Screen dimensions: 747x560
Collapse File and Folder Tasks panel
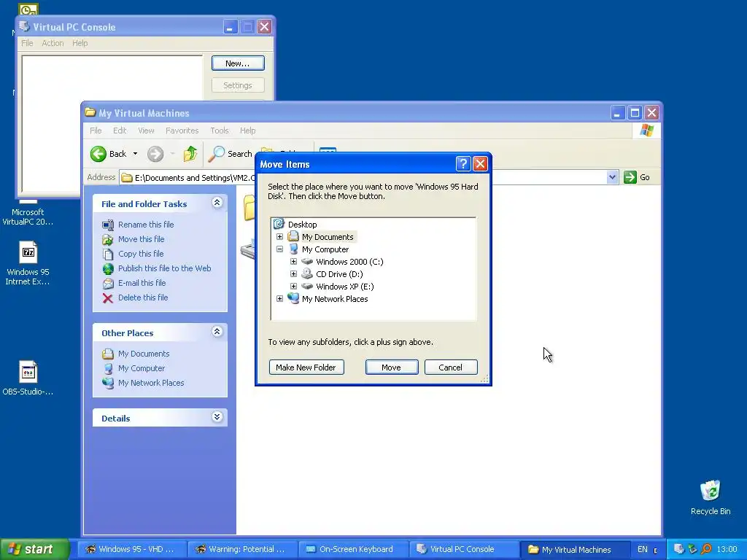pyautogui.click(x=217, y=203)
